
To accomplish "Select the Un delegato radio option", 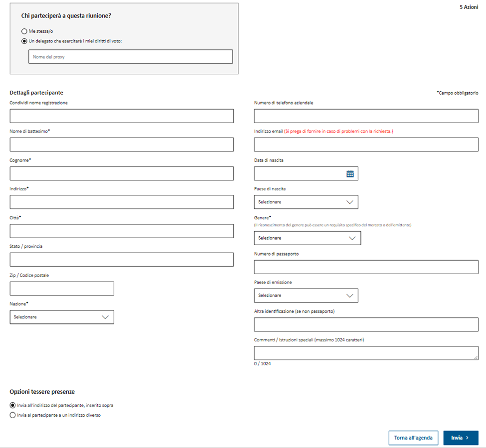I will pos(24,41).
